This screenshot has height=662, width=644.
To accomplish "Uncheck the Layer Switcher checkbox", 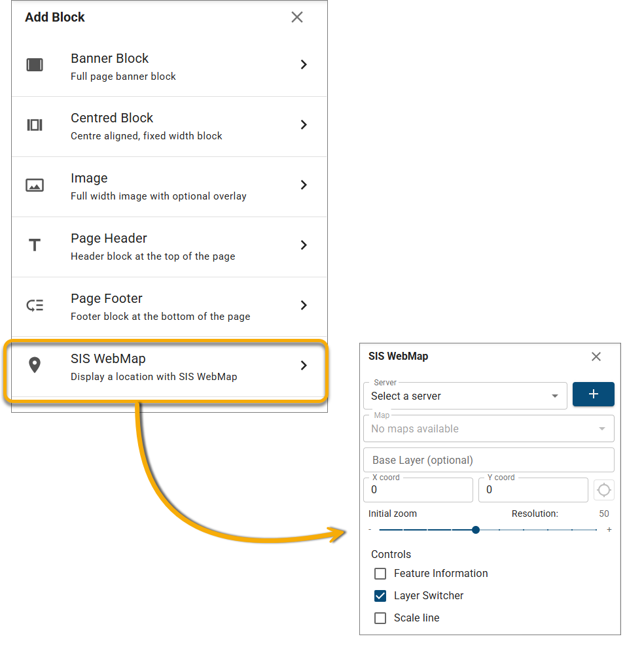I will (x=380, y=596).
